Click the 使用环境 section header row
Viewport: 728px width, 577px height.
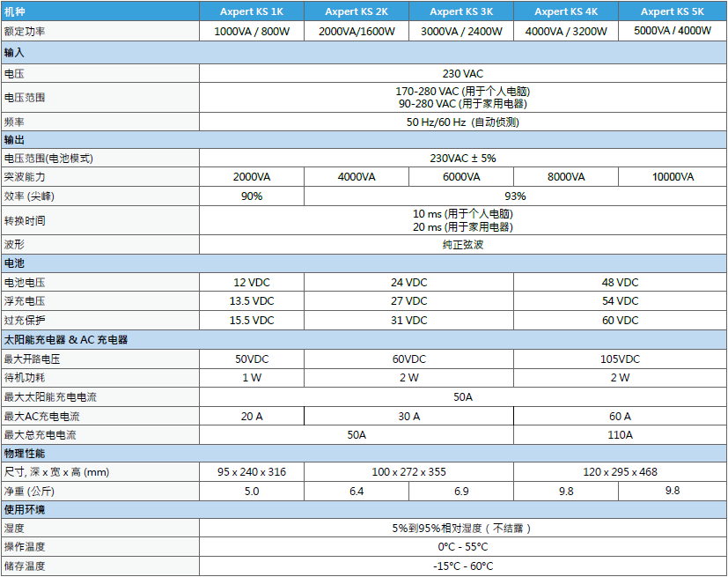point(364,510)
